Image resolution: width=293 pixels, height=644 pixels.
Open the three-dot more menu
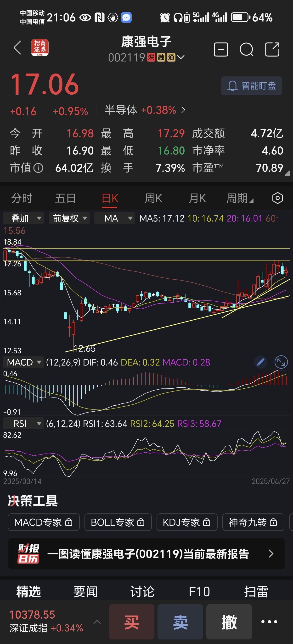pos(269,622)
